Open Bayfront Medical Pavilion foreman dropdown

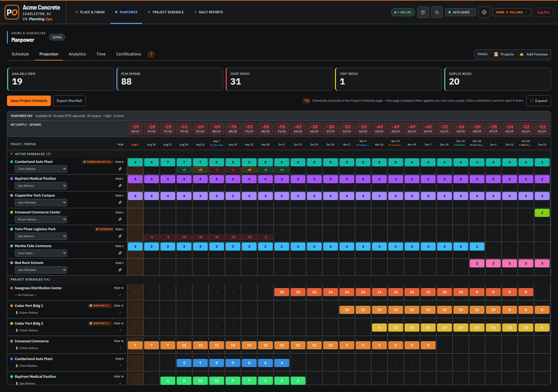(41, 186)
